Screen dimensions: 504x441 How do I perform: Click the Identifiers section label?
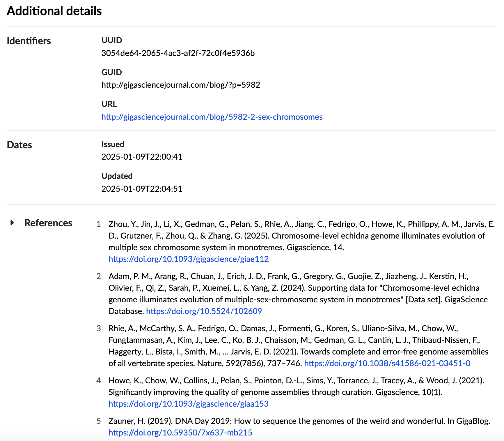click(29, 41)
